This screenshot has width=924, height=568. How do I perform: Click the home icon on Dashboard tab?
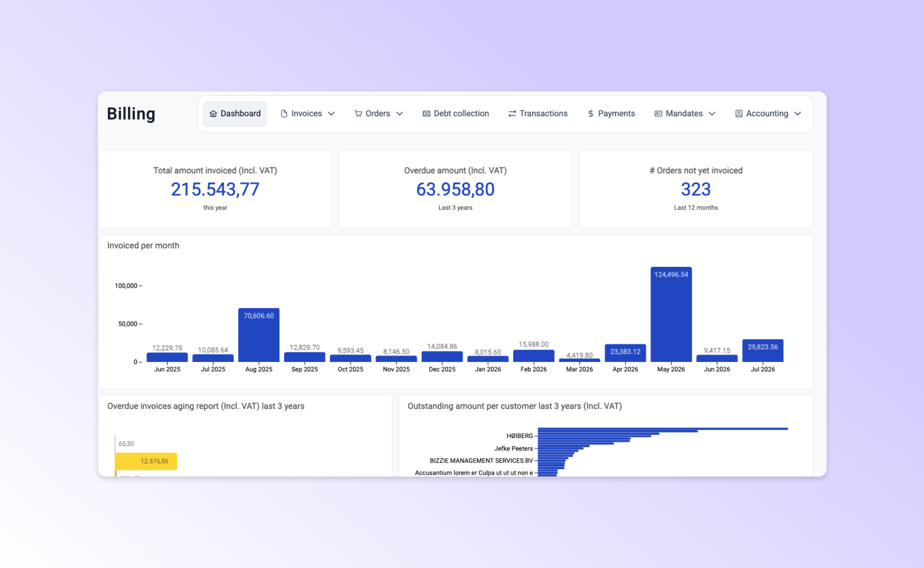tap(213, 114)
